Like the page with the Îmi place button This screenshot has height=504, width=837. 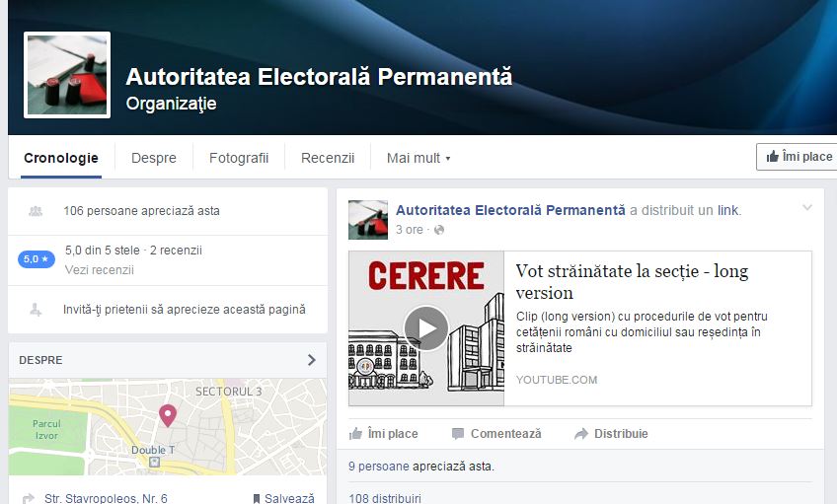click(x=799, y=157)
